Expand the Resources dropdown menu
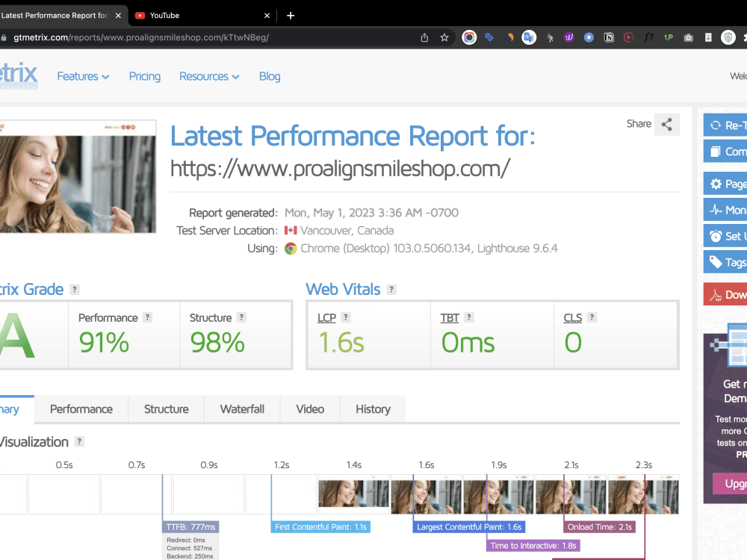Image resolution: width=747 pixels, height=560 pixels. pos(209,76)
